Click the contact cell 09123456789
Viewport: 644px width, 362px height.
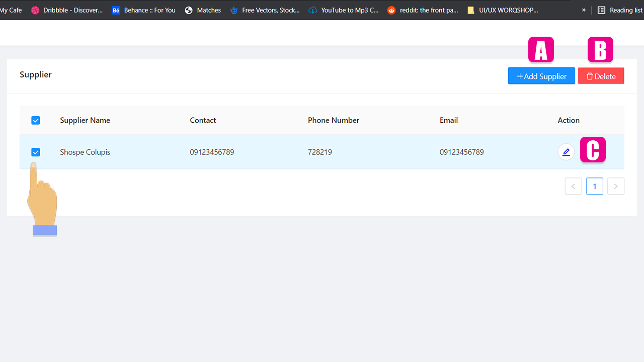(212, 152)
